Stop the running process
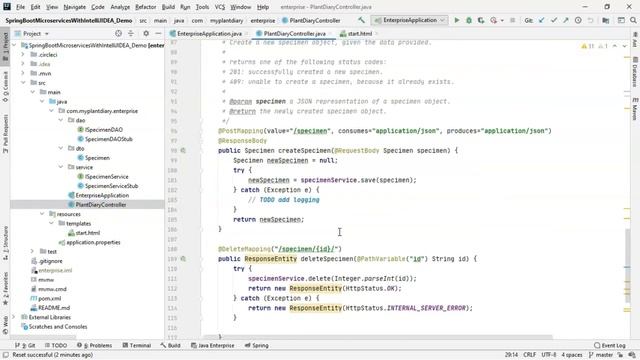Viewport: 640px width, 360px height. 512,20
